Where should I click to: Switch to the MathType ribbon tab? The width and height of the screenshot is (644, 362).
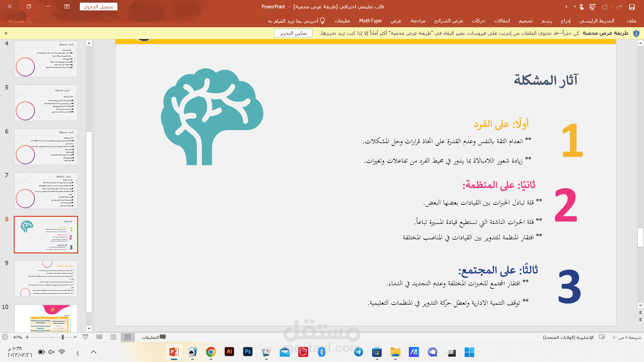(x=370, y=21)
